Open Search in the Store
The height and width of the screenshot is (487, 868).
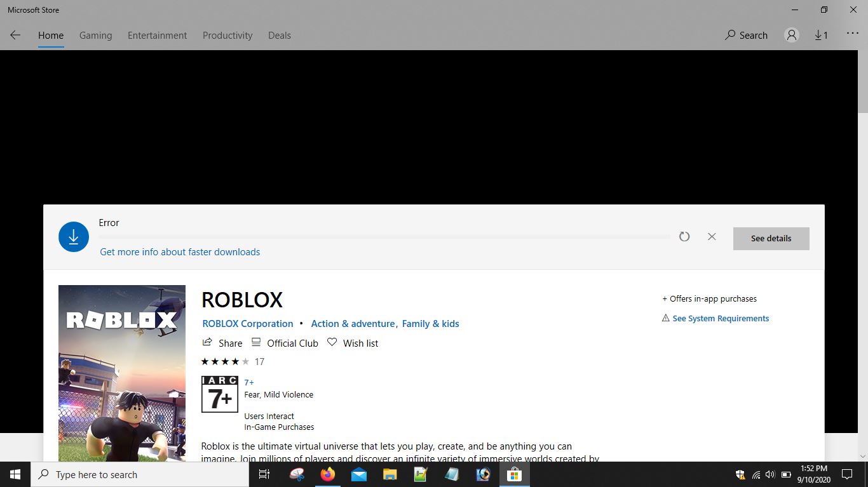click(x=746, y=36)
